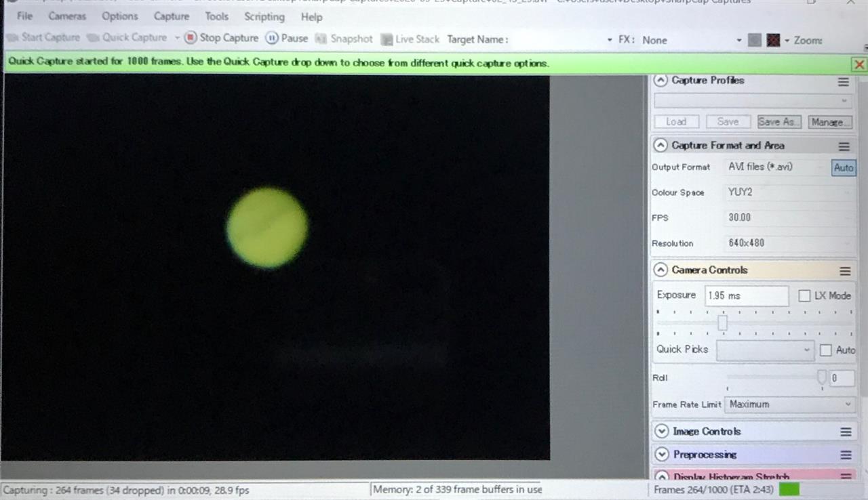Collapse the Capture Profiles section
Screen dimensions: 868x500
coord(660,81)
